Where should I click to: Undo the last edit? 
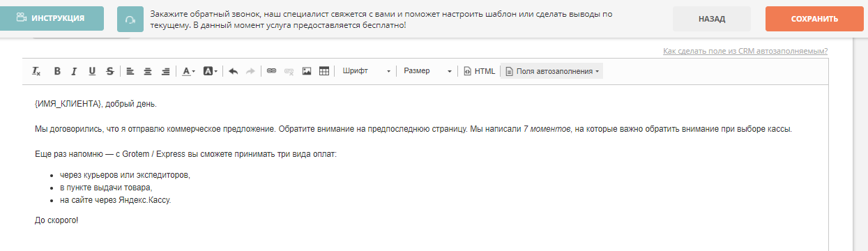point(234,71)
